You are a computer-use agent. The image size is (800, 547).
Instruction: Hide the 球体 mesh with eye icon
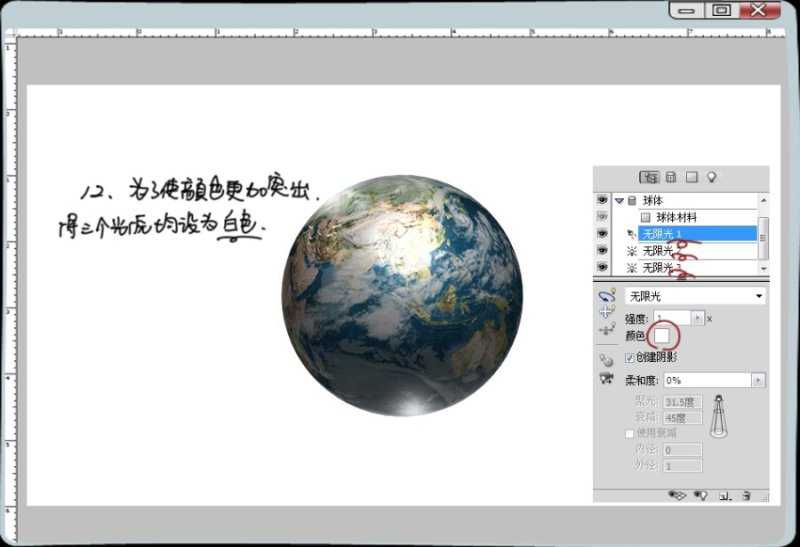point(602,200)
